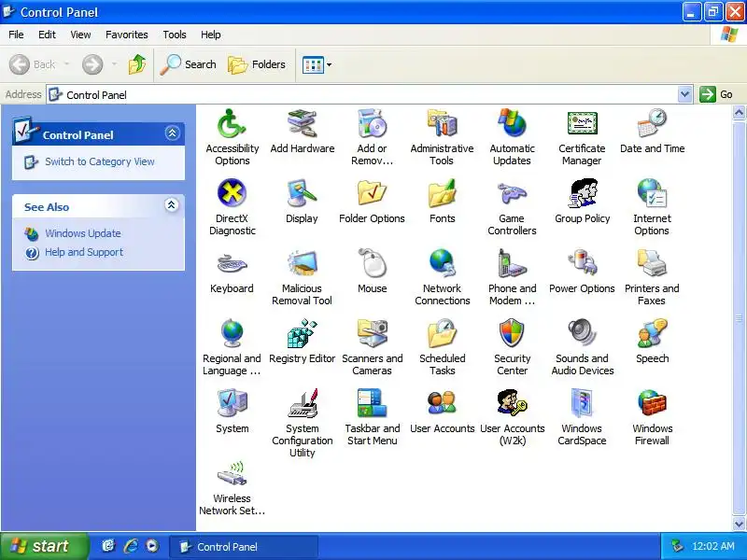Viewport: 747px width, 560px height.
Task: Open Windows CardSpace icon
Action: (582, 404)
